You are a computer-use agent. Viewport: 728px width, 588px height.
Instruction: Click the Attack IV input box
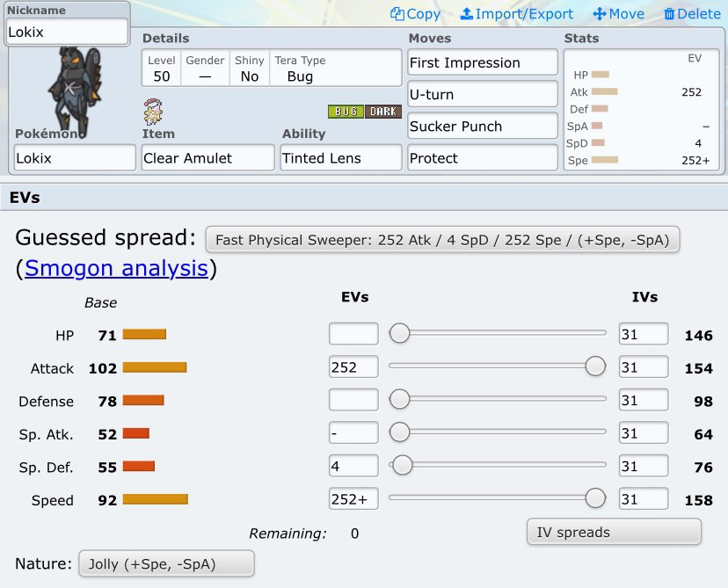click(644, 367)
